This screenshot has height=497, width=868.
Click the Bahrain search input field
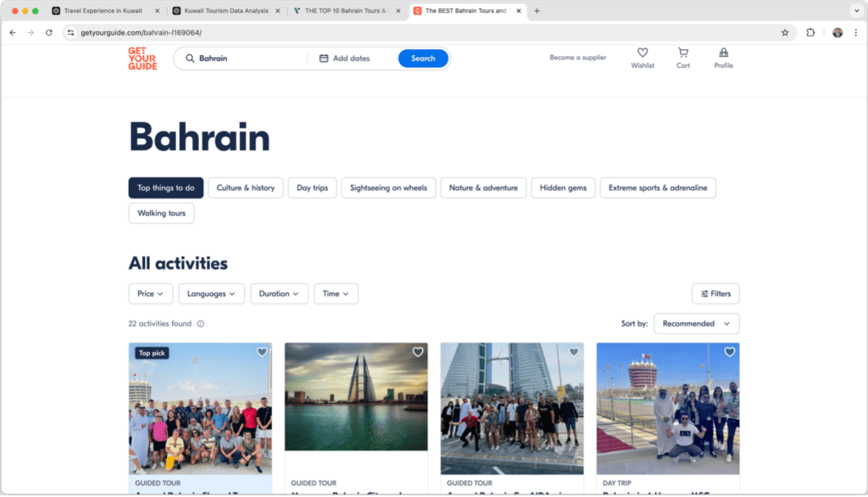click(x=243, y=59)
